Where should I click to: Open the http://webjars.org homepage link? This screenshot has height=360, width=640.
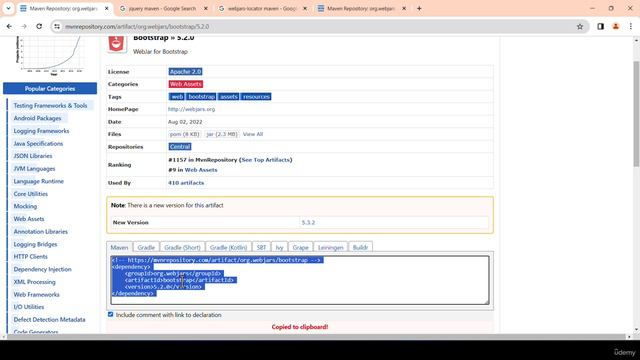(191, 109)
